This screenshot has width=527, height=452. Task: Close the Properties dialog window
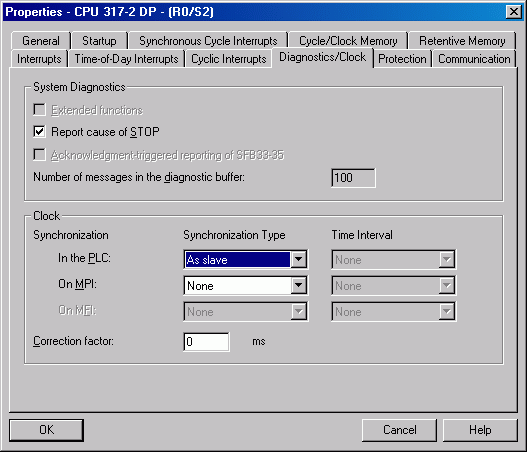tap(514, 12)
